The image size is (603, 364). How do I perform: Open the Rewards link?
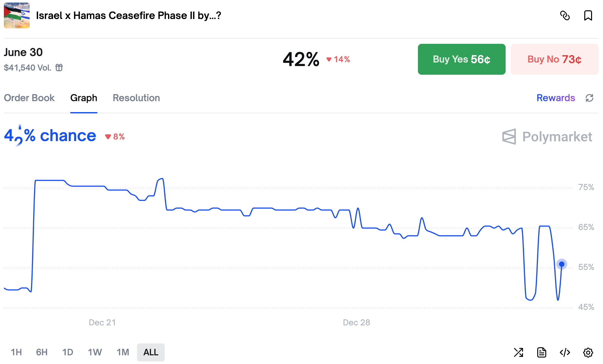(x=556, y=98)
